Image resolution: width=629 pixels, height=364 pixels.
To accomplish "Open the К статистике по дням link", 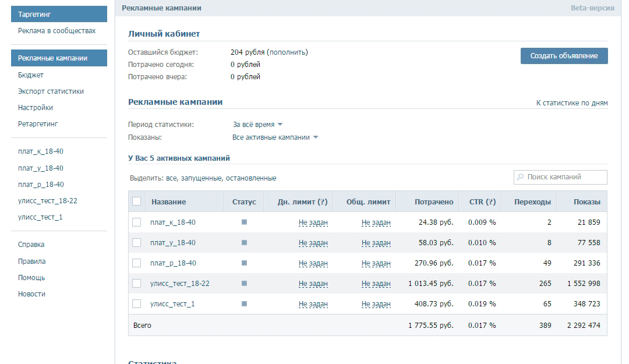I will pos(571,103).
